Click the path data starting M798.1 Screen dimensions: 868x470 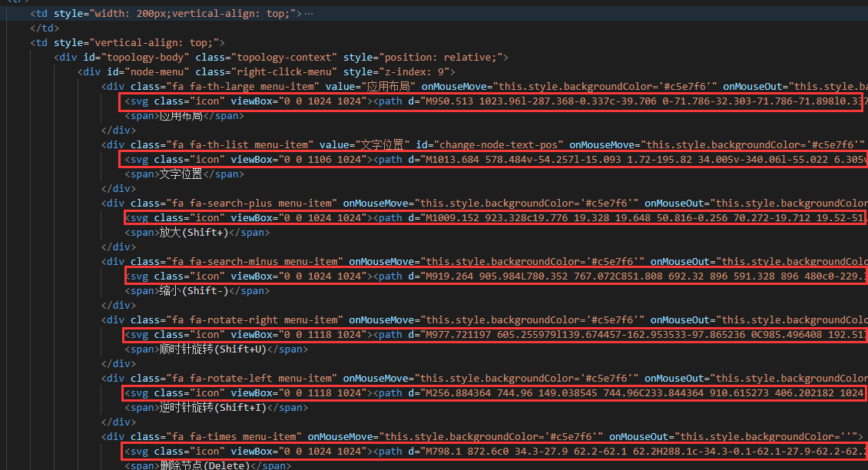coord(644,451)
